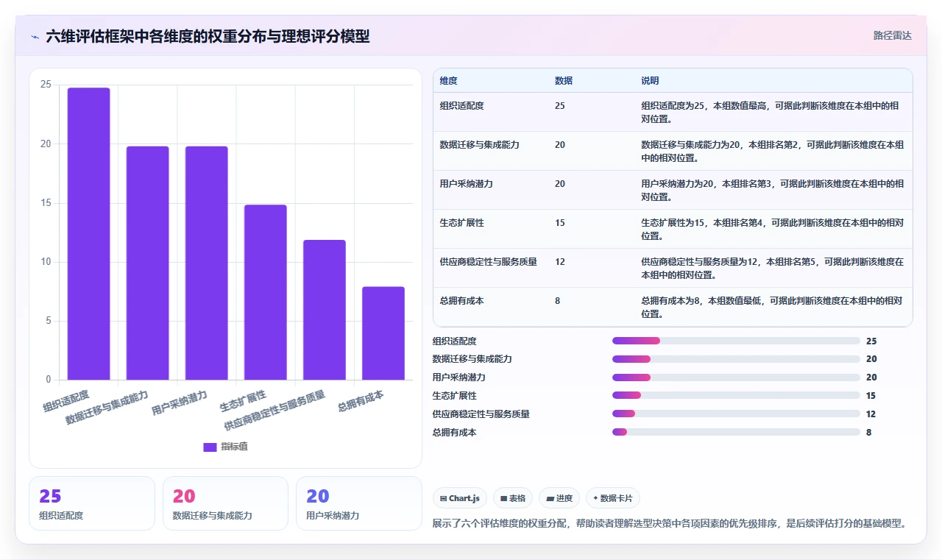Click the 表格 tag chip
The image size is (942, 560).
[x=513, y=498]
